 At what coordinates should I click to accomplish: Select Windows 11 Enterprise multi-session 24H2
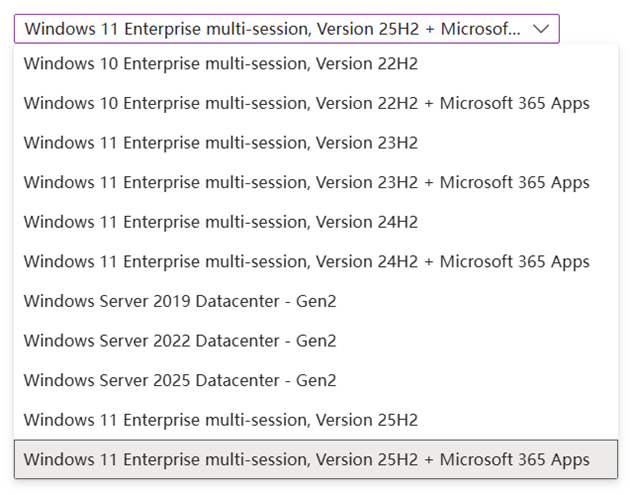coord(221,222)
